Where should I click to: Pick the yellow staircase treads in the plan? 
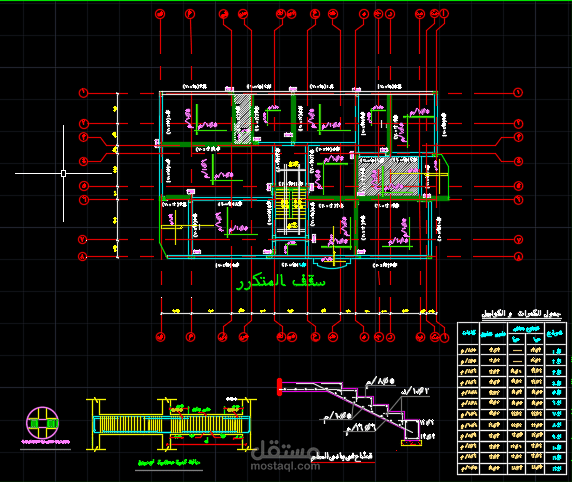click(x=290, y=203)
